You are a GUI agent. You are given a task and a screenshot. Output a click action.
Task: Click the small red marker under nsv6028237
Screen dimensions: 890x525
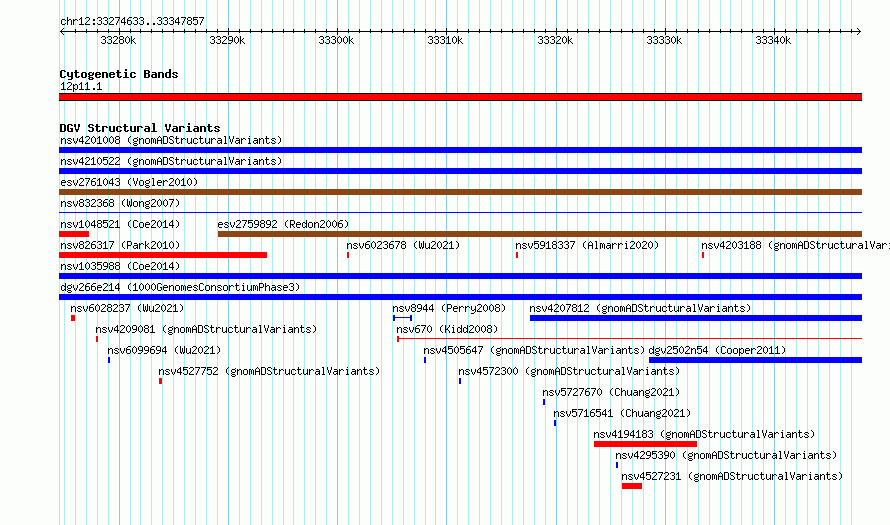point(73,318)
